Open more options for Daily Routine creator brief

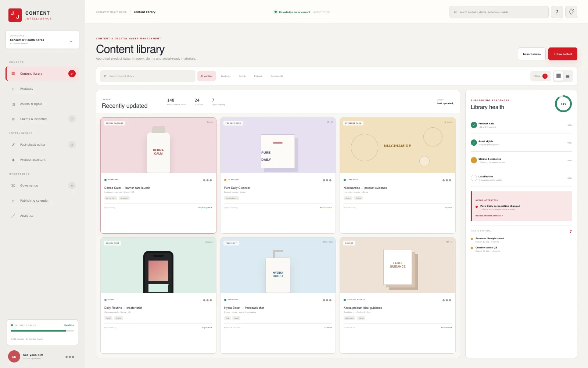[208, 300]
